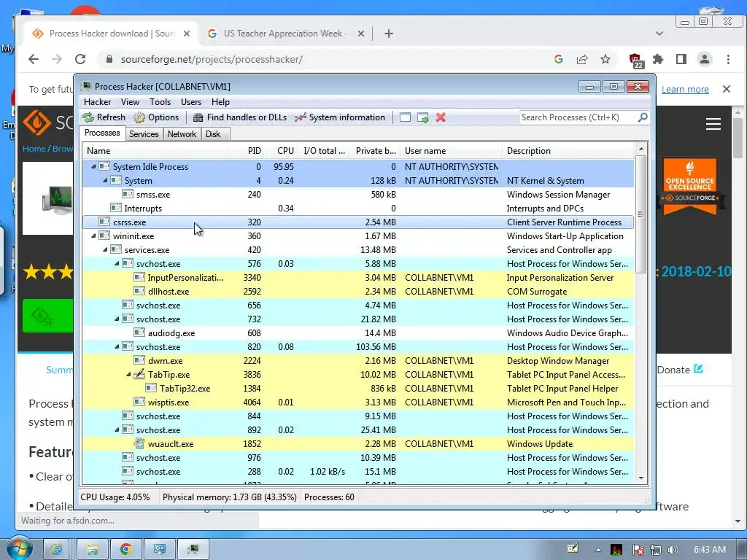Click Physical memory status bar entry

pyautogui.click(x=229, y=497)
